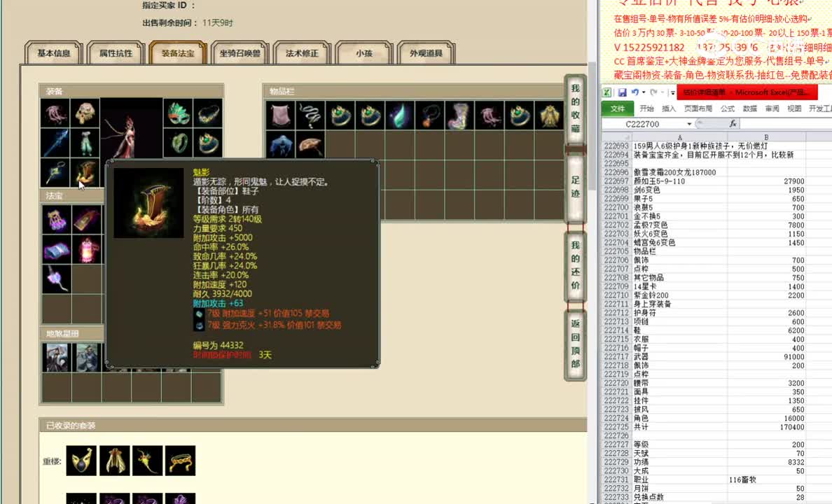This screenshot has width=832, height=504.
Task: Click the Redo icon in Excel toolbar
Action: tap(653, 92)
